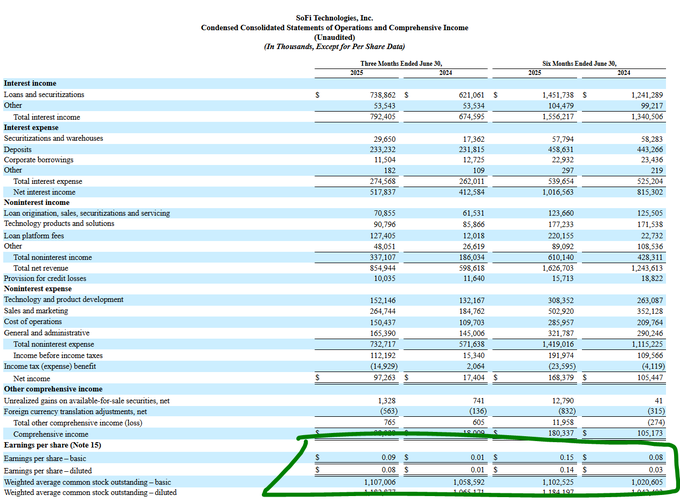
Task: Click the Loan platform fees row label
Action: [33, 234]
